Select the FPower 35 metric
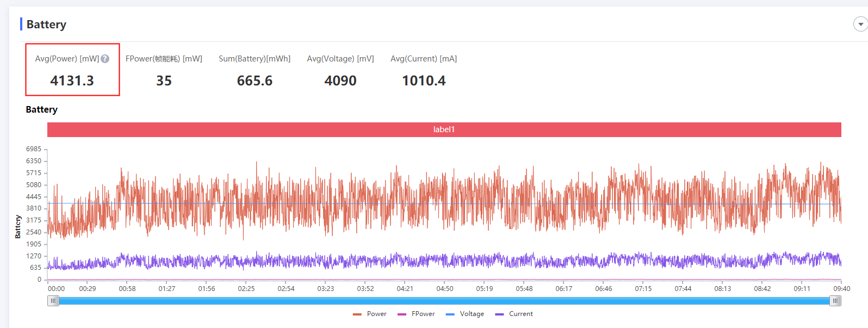The image size is (868, 328). [x=164, y=71]
